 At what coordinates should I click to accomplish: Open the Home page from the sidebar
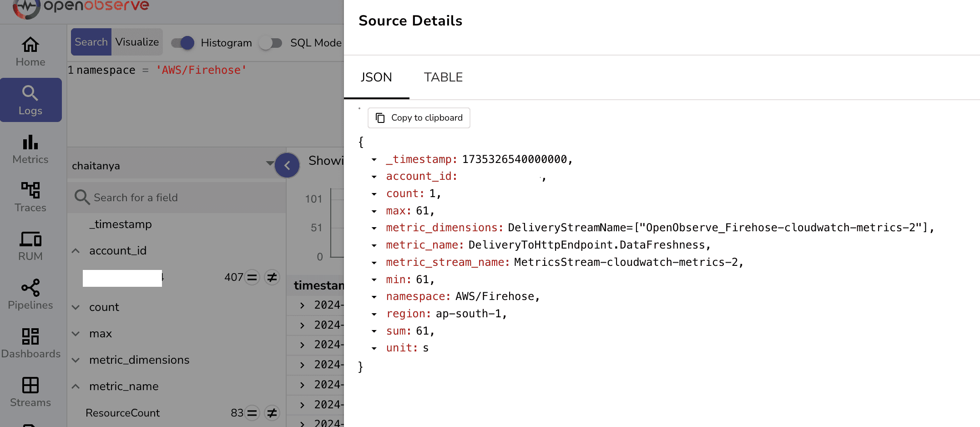click(30, 50)
